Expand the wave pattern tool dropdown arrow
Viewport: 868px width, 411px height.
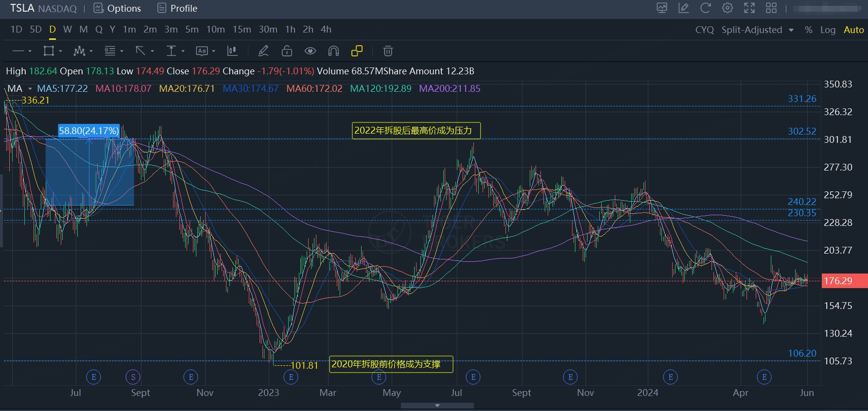point(91,51)
